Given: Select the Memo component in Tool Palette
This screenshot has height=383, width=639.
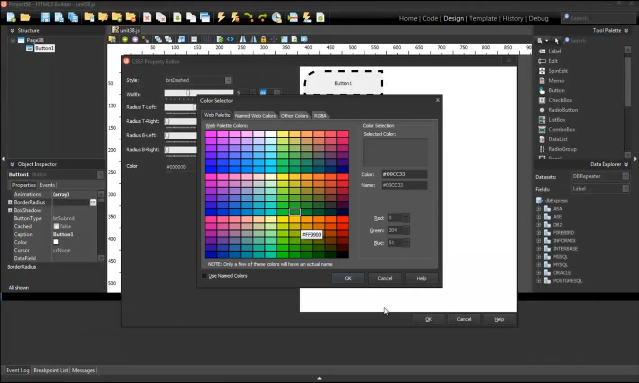Looking at the screenshot, I should tap(556, 80).
